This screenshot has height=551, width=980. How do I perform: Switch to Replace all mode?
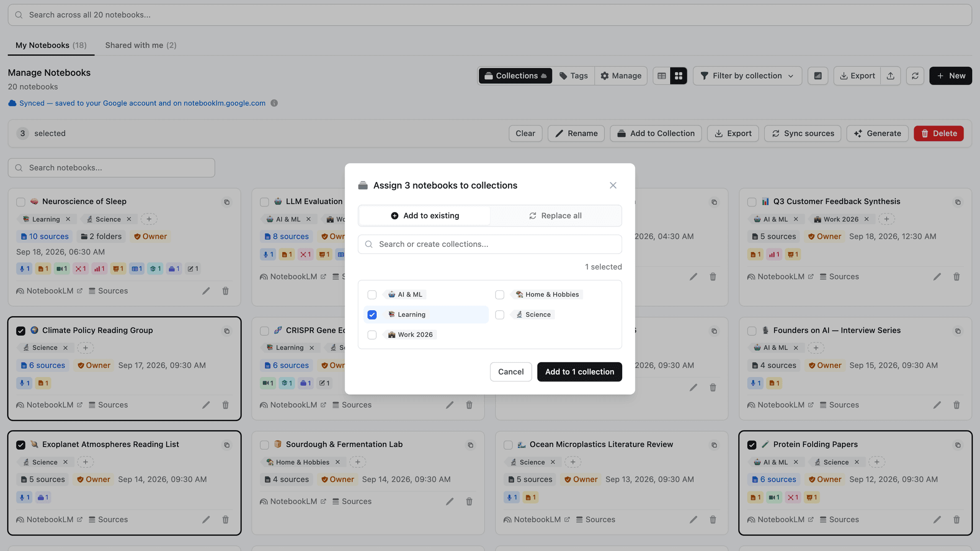[x=555, y=216]
